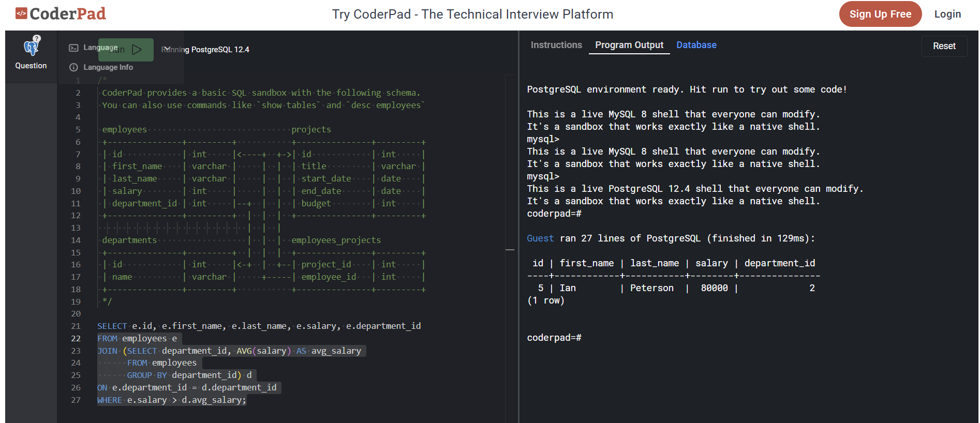This screenshot has height=423, width=980.
Task: Click the Reset button
Action: click(x=944, y=46)
